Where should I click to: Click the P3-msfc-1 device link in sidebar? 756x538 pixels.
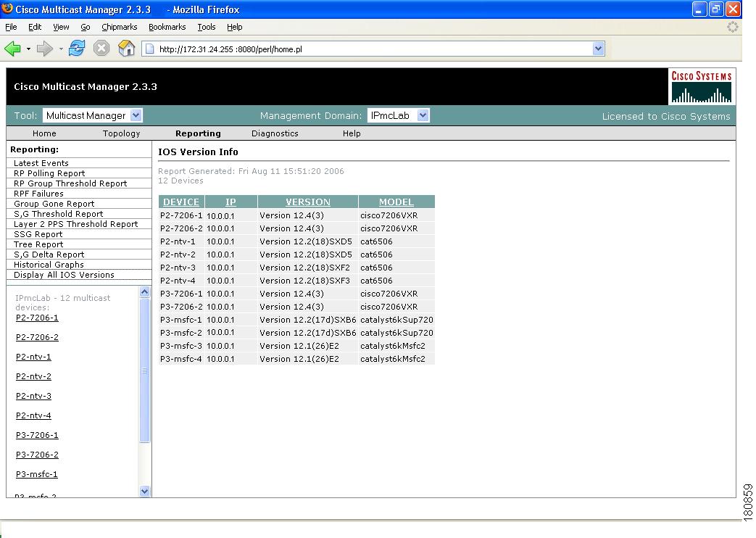pyautogui.click(x=37, y=474)
